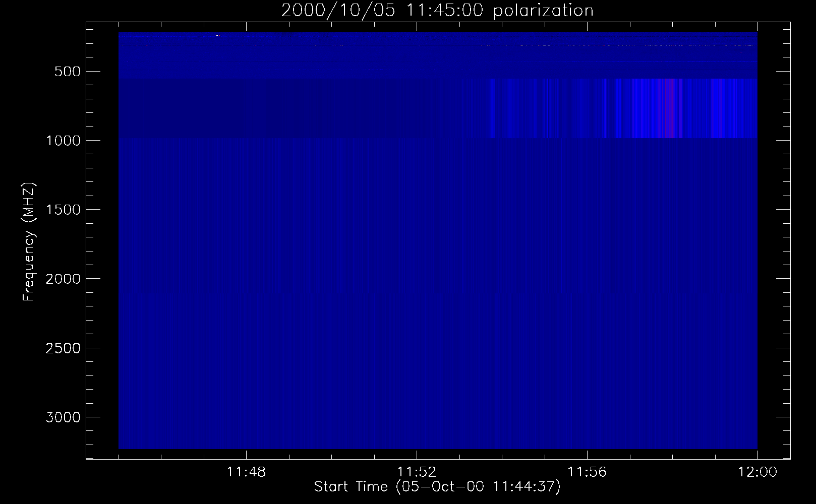Click the 11:56 time tick label
Image resolution: width=816 pixels, height=504 pixels.
click(587, 472)
